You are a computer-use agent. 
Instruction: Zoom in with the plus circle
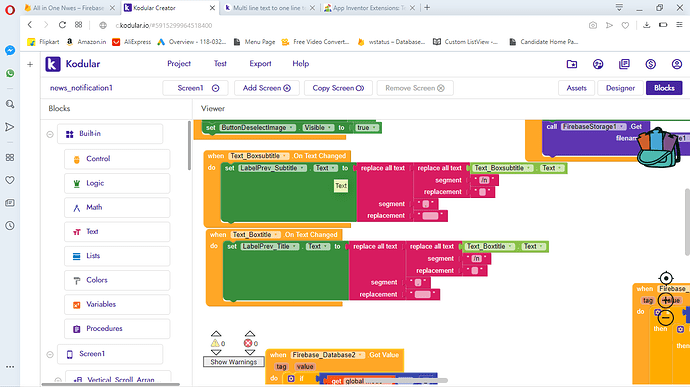(666, 300)
